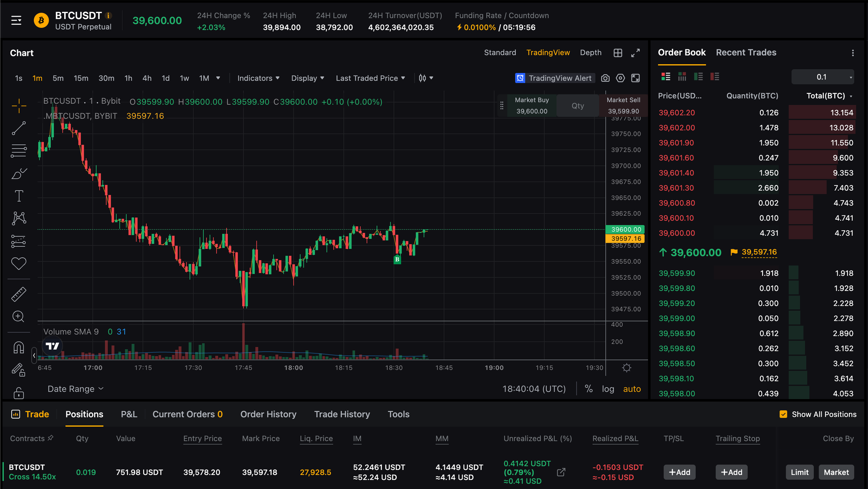Select the ruler measure tool

point(19,294)
